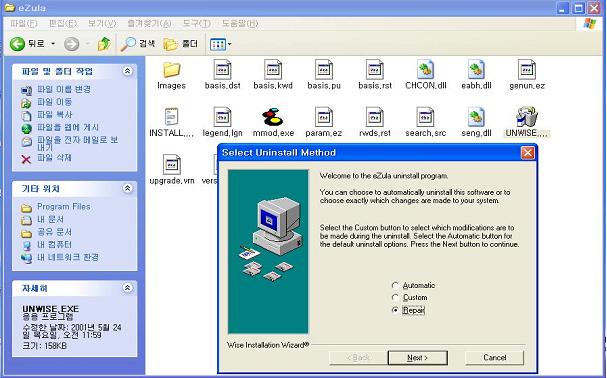Click the 파일 이동 move link
This screenshot has width=607, height=378.
[55, 102]
